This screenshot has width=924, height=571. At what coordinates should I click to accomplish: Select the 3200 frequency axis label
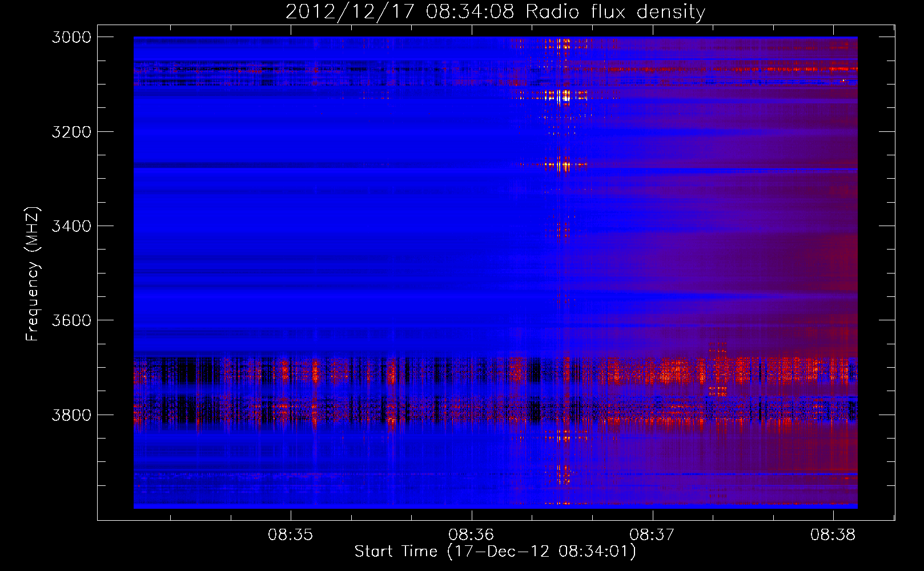pos(71,132)
